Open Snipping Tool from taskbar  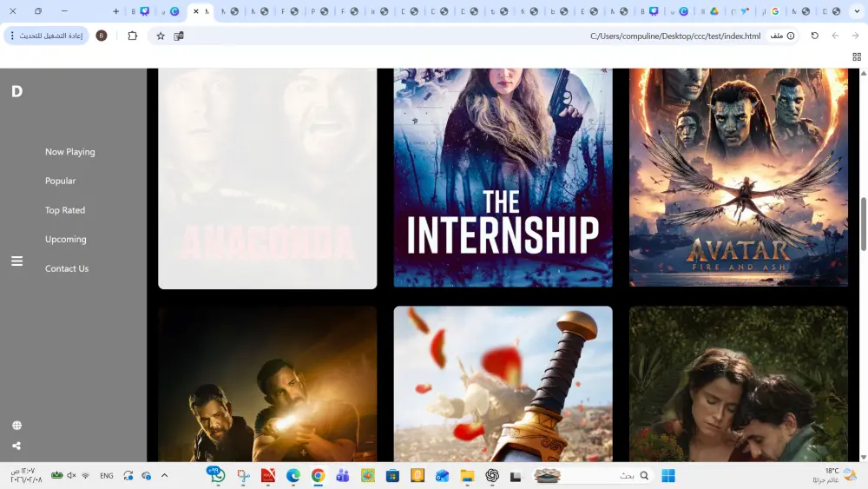[243, 476]
